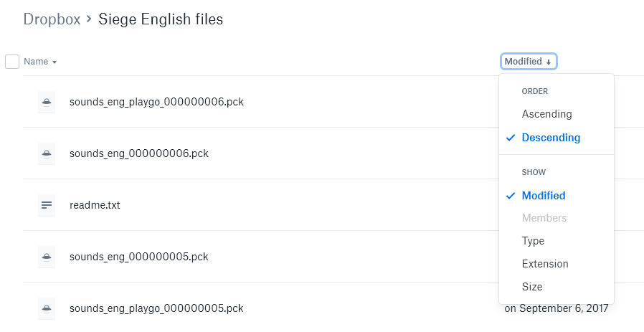The width and height of the screenshot is (644, 332).
Task: Open sounds_eng_playgo_000000006.pck file
Action: pos(156,102)
